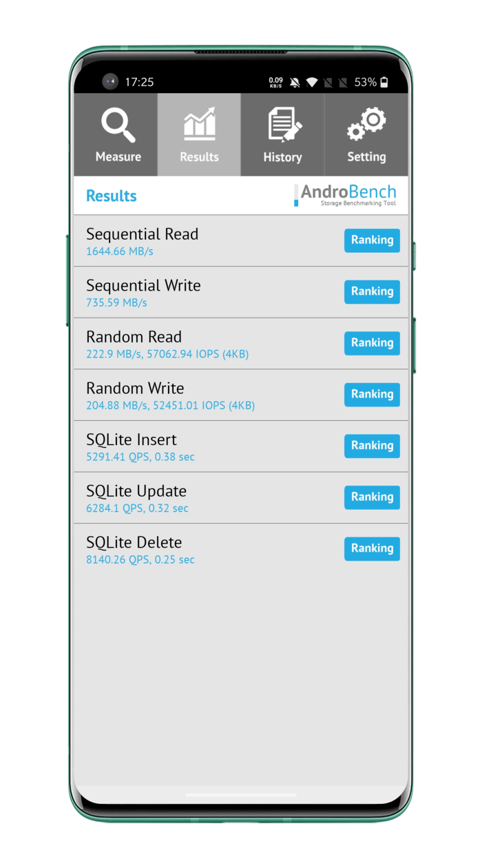Open Ranking for SQLite Delete

point(372,548)
